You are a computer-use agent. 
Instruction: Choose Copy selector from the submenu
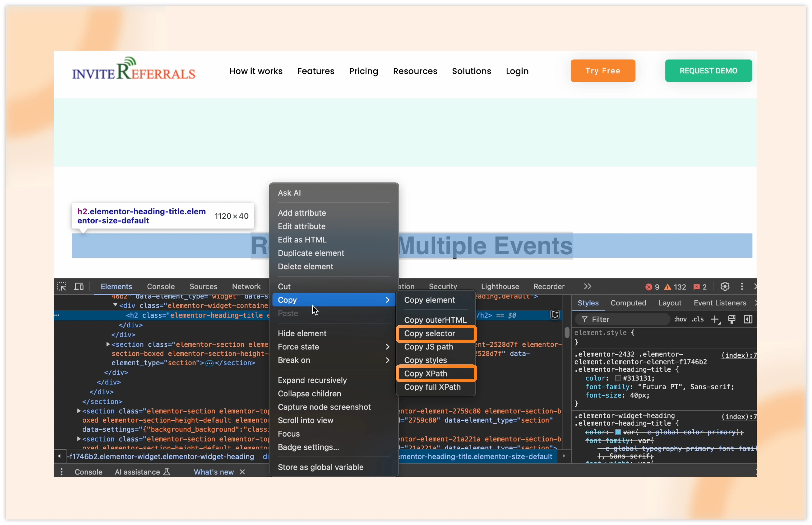tap(430, 333)
